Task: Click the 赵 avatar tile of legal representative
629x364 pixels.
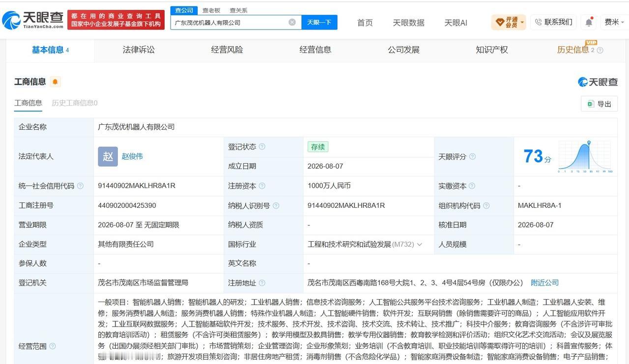Action: (108, 156)
